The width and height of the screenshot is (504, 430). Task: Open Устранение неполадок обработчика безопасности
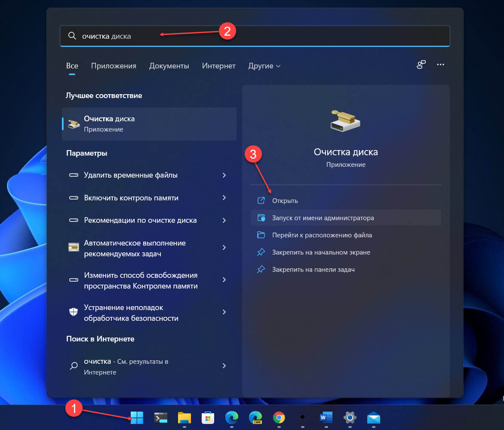click(x=149, y=312)
